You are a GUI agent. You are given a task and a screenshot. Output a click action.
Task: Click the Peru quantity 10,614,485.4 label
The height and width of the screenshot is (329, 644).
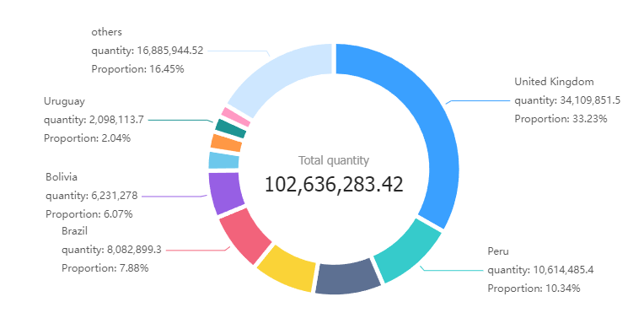pos(540,270)
